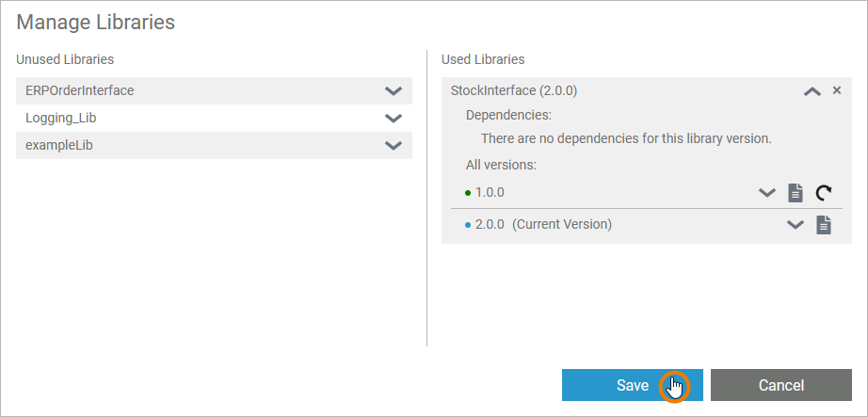The height and width of the screenshot is (417, 868).
Task: Expand the exampleLib library chevron
Action: (x=394, y=146)
